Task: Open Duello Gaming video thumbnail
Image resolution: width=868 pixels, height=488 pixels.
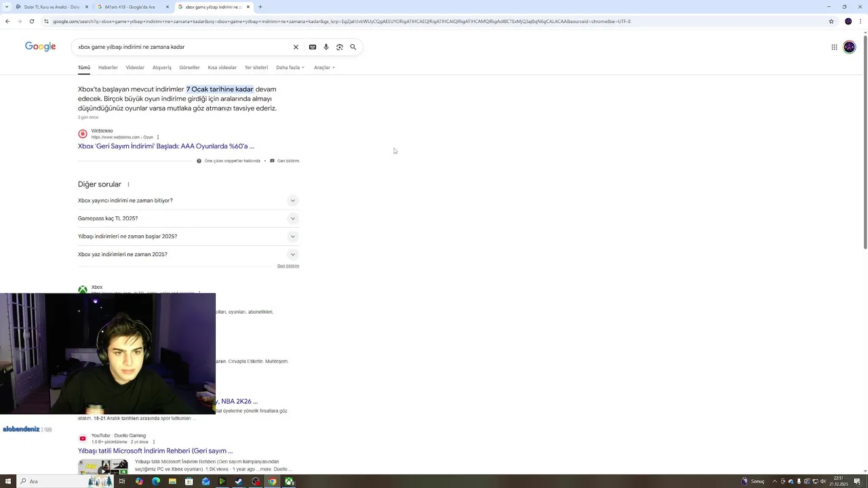Action: pyautogui.click(x=103, y=466)
